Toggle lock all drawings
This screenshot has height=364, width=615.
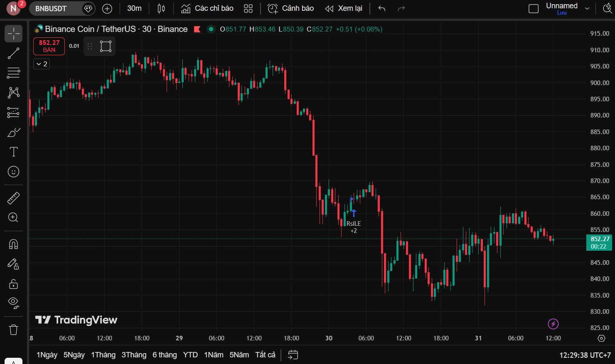coord(13,284)
